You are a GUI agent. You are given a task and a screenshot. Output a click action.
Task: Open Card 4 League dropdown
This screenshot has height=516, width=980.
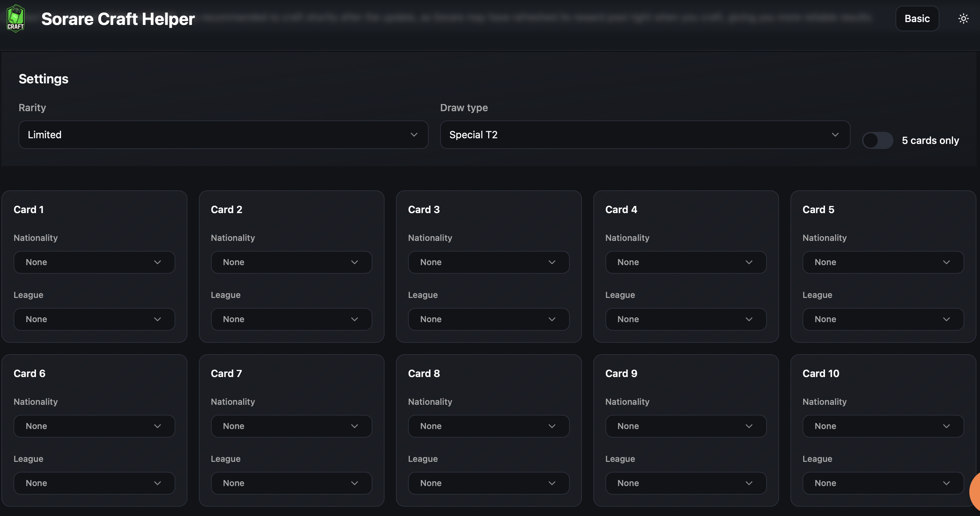pos(686,319)
